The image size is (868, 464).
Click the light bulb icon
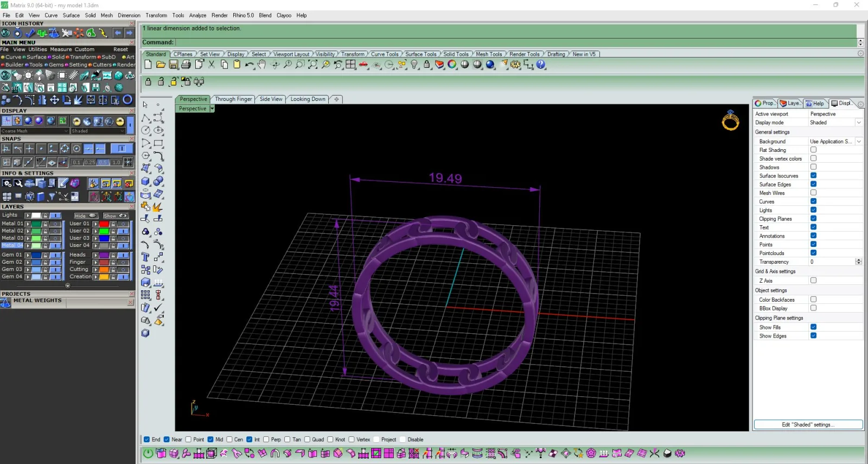(x=414, y=65)
